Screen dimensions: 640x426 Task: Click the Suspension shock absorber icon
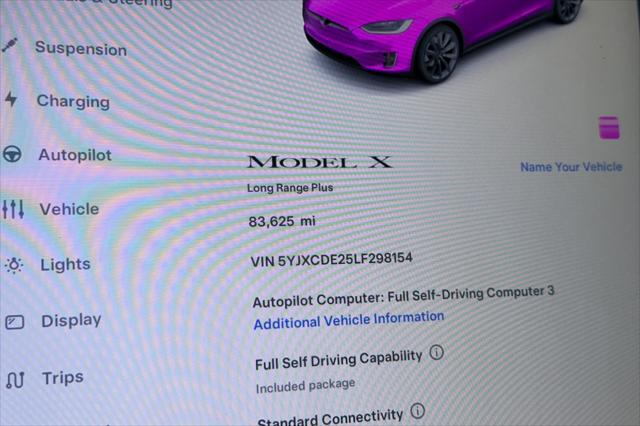click(10, 45)
